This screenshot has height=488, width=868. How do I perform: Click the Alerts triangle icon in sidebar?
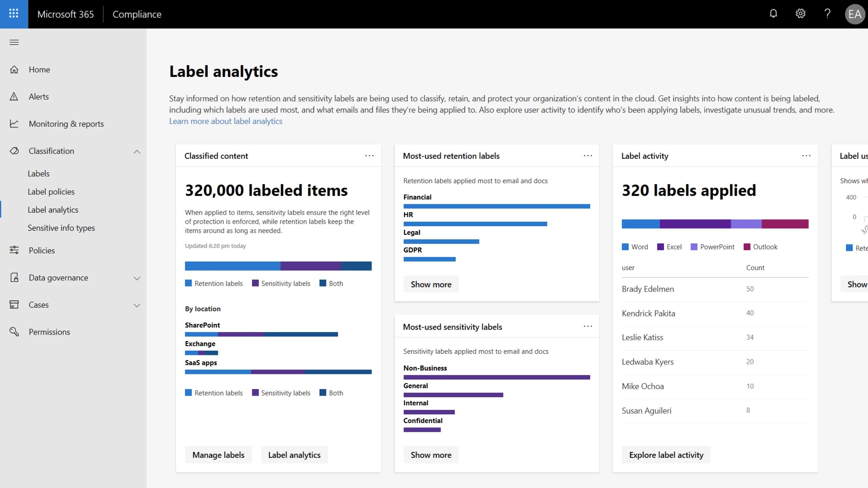point(14,97)
